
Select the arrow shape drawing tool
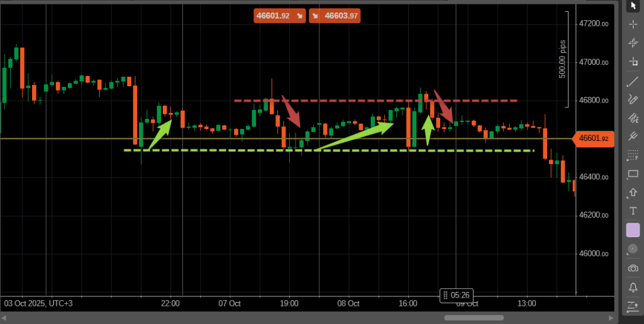(633, 193)
